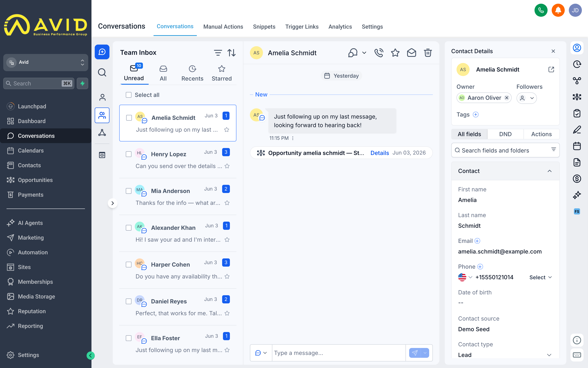The image size is (588, 368).
Task: Open the orange notifications bell
Action: point(558,10)
